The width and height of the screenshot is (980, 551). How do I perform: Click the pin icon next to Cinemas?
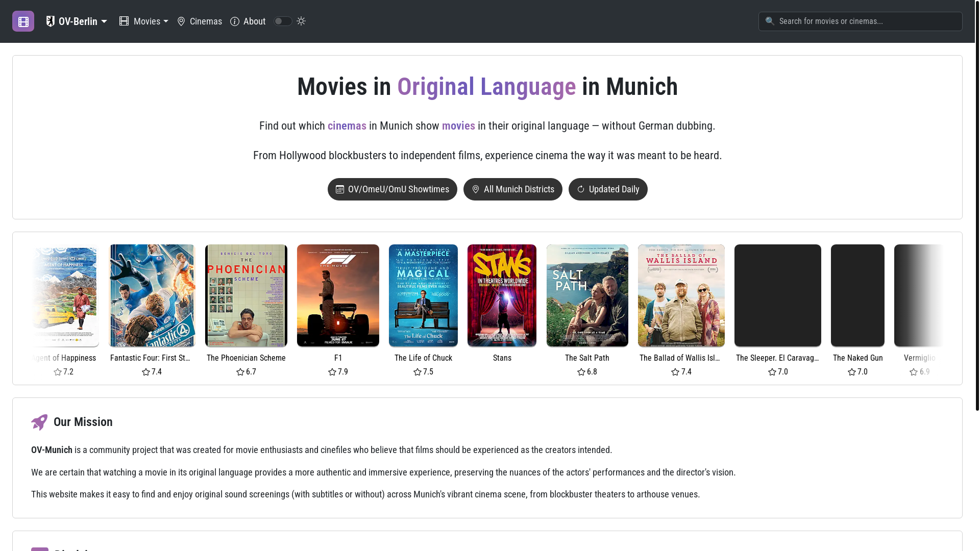(x=181, y=21)
